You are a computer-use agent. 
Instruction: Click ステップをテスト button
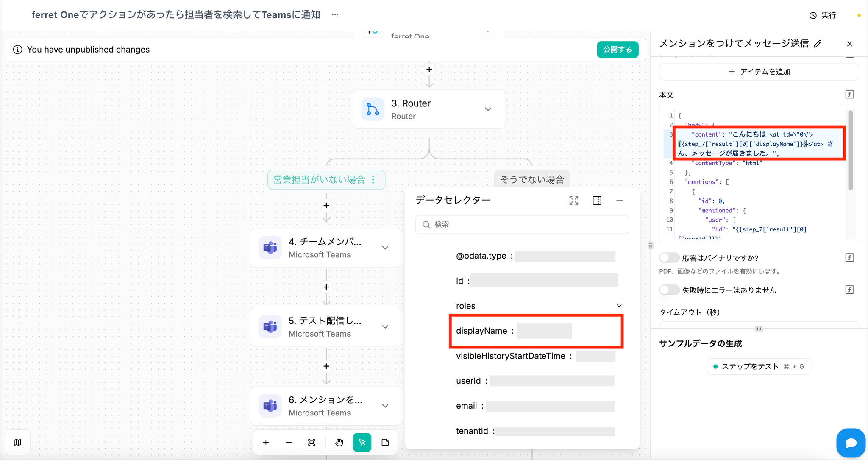tap(759, 367)
